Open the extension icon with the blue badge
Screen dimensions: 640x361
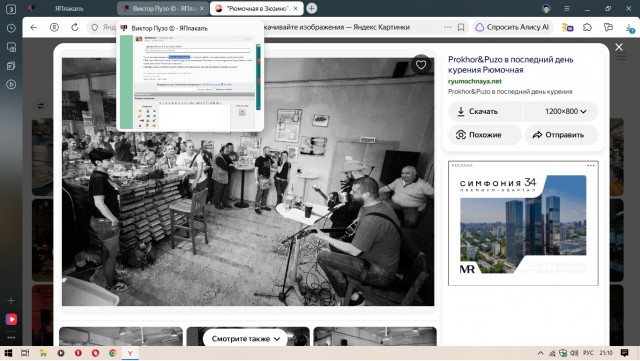tap(568, 27)
